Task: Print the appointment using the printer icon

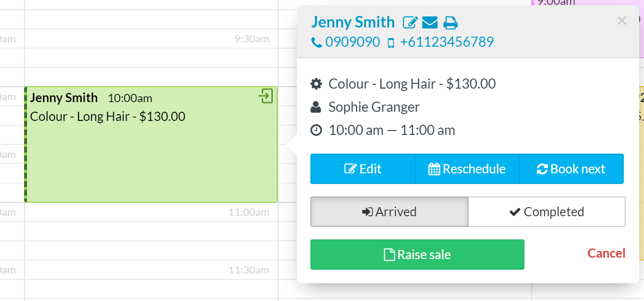Action: [450, 23]
